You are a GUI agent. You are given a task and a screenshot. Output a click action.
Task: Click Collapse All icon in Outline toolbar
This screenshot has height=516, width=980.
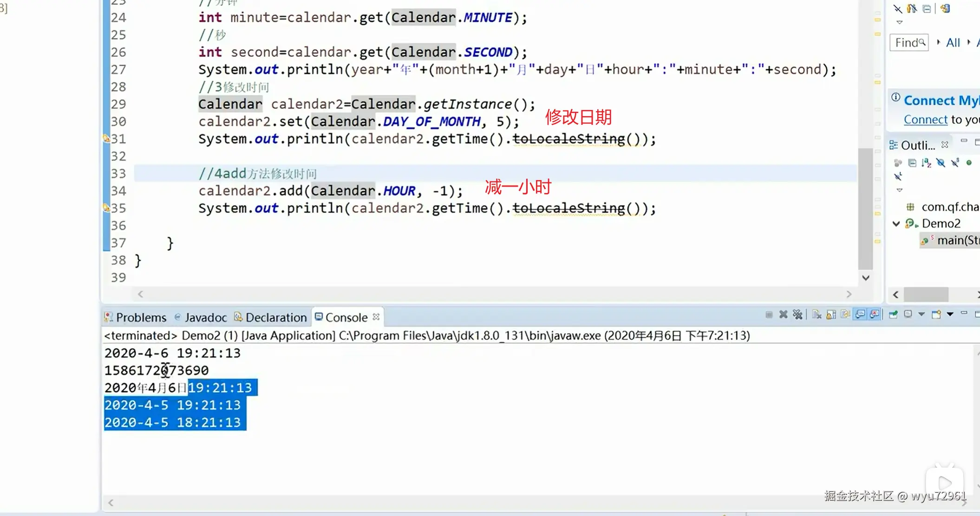912,163
